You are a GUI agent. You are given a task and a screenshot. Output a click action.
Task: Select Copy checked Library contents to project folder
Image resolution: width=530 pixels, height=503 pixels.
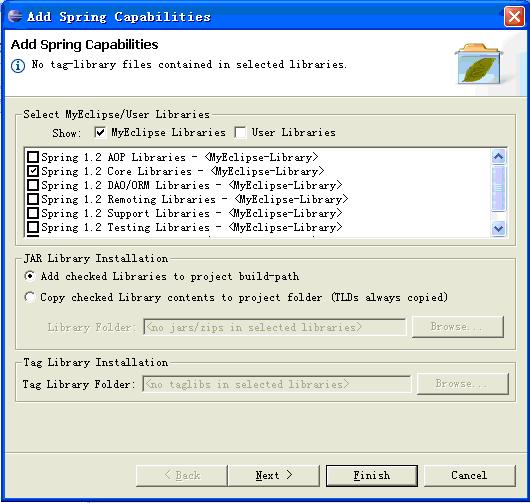30,297
